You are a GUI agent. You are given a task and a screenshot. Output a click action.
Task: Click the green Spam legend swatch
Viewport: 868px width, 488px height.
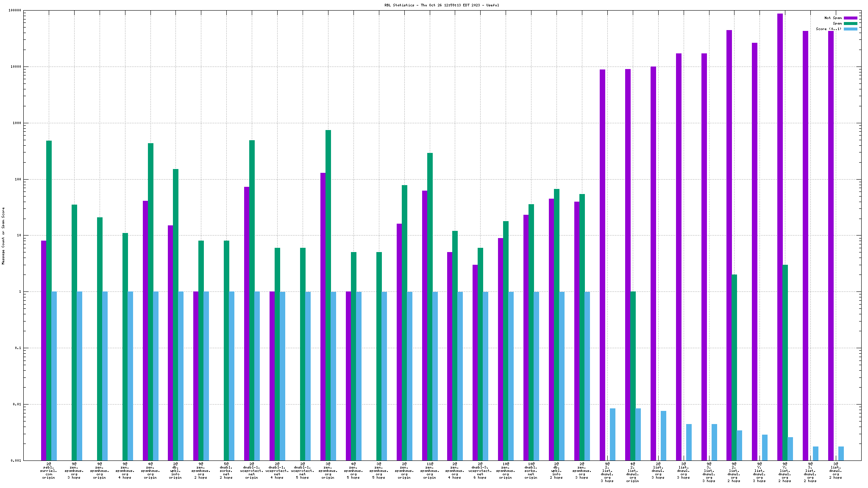(x=850, y=23)
